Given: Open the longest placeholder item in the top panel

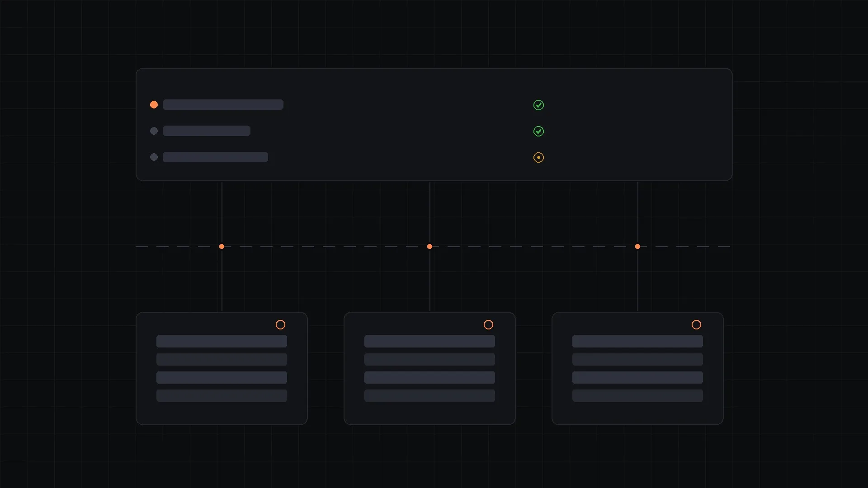Looking at the screenshot, I should (223, 105).
